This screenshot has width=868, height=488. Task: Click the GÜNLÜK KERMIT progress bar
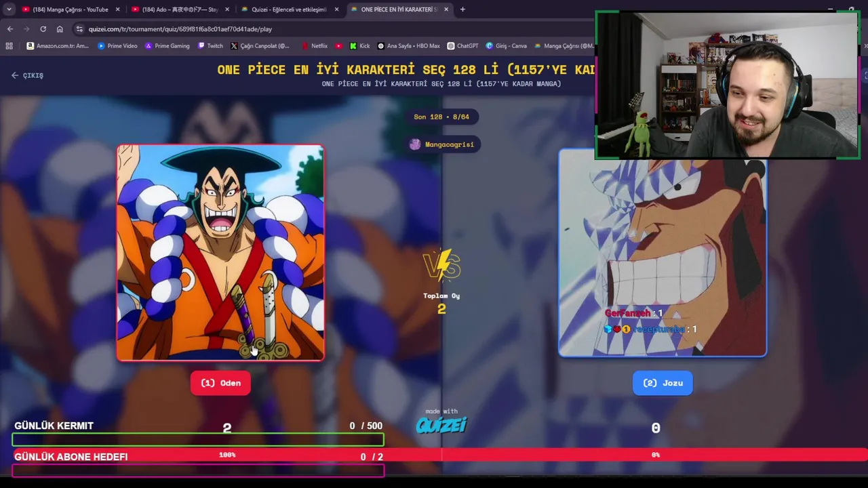[198, 440]
